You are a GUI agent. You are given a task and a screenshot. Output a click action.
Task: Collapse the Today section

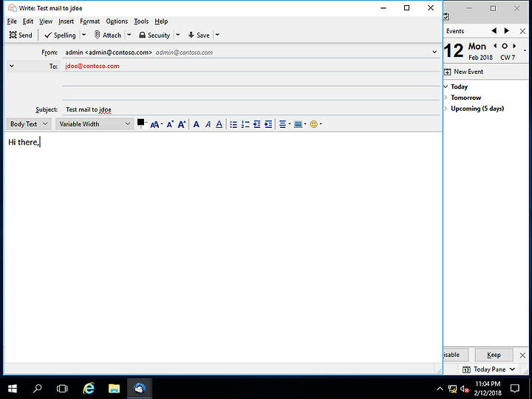[x=446, y=87]
